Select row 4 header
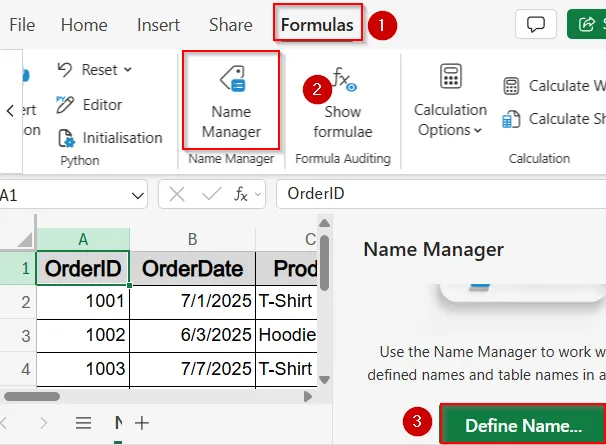 (x=18, y=369)
